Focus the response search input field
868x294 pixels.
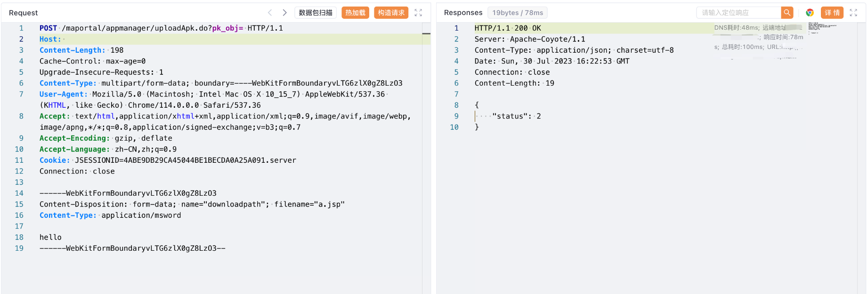[738, 13]
